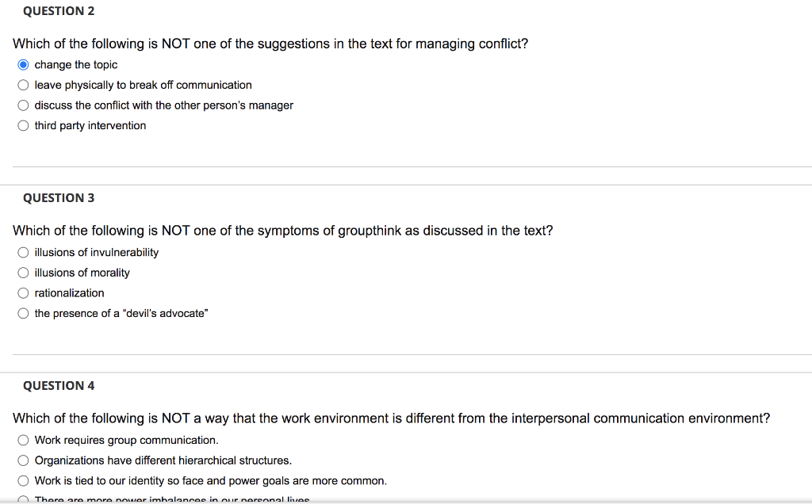Image resolution: width=812 pixels, height=504 pixels.
Task: Choose "leave physically to break off communication"
Action: click(x=23, y=85)
